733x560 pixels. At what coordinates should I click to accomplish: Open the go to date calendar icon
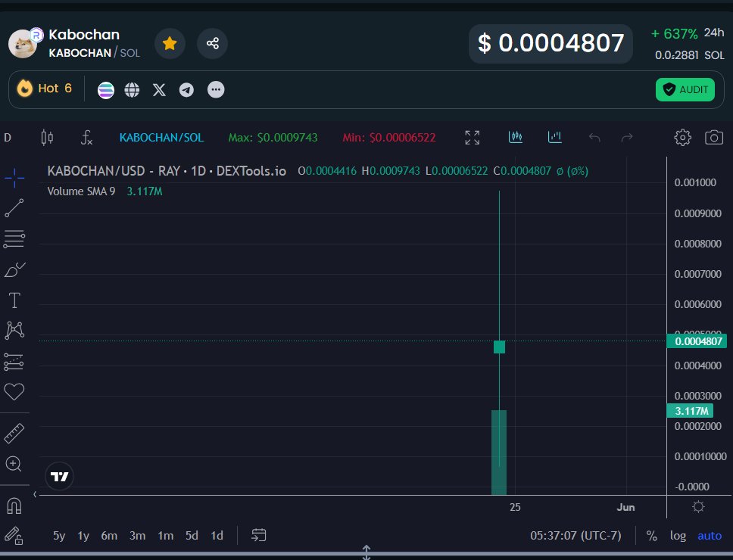[x=258, y=535]
